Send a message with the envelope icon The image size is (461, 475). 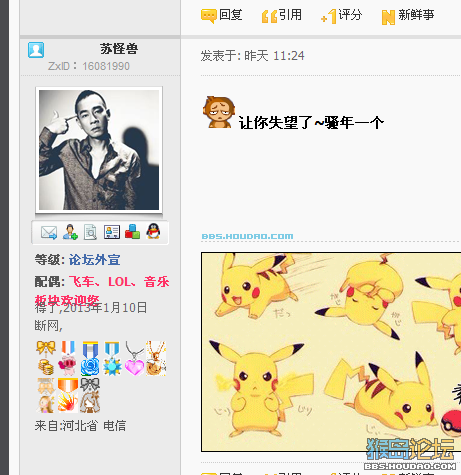49,232
